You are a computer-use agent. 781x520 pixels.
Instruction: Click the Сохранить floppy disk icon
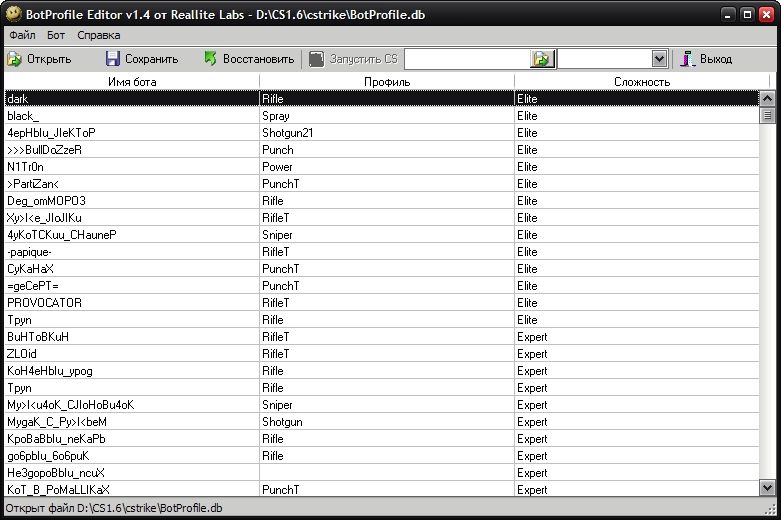click(113, 59)
